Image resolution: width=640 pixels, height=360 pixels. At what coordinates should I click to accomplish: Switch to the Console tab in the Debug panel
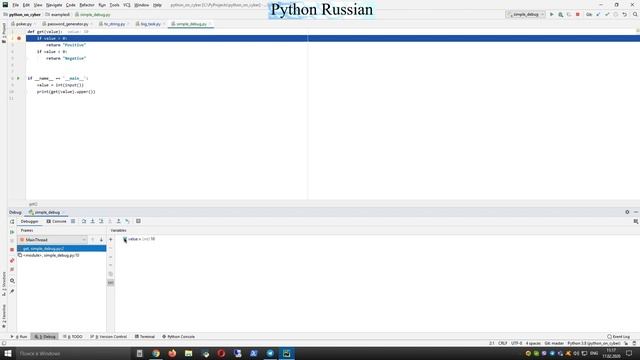click(56, 221)
